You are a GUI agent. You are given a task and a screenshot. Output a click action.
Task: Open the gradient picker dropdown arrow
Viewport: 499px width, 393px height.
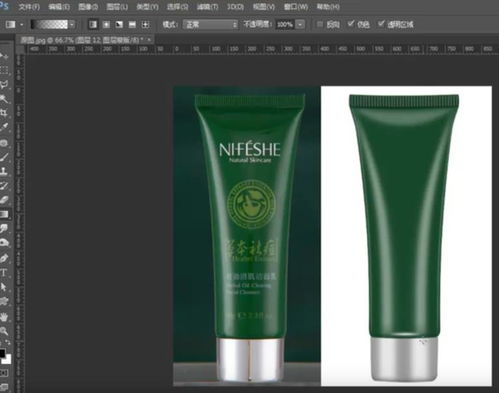coord(72,24)
